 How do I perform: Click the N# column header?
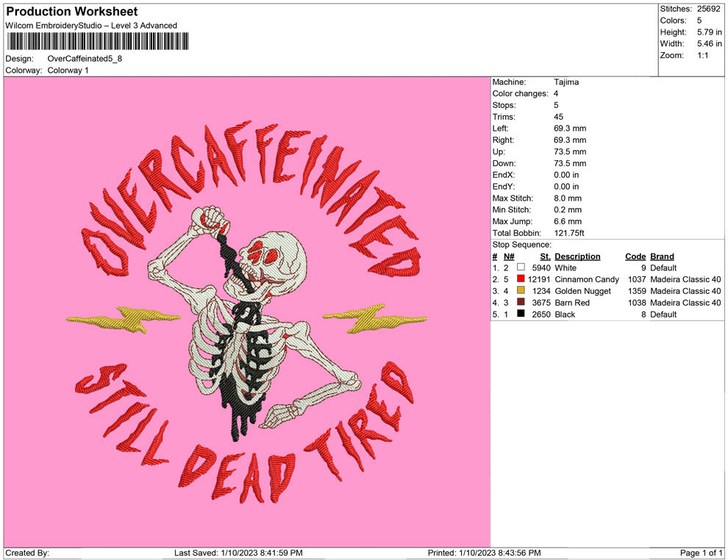[509, 256]
